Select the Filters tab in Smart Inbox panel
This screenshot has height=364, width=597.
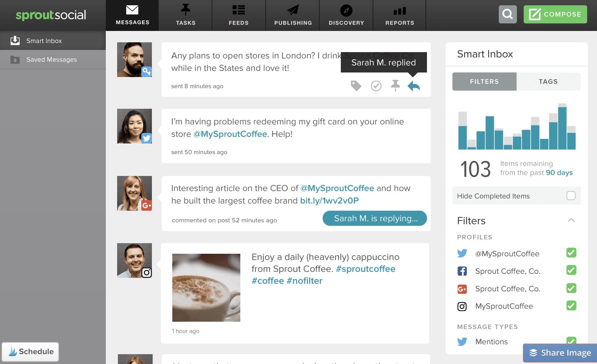click(484, 82)
